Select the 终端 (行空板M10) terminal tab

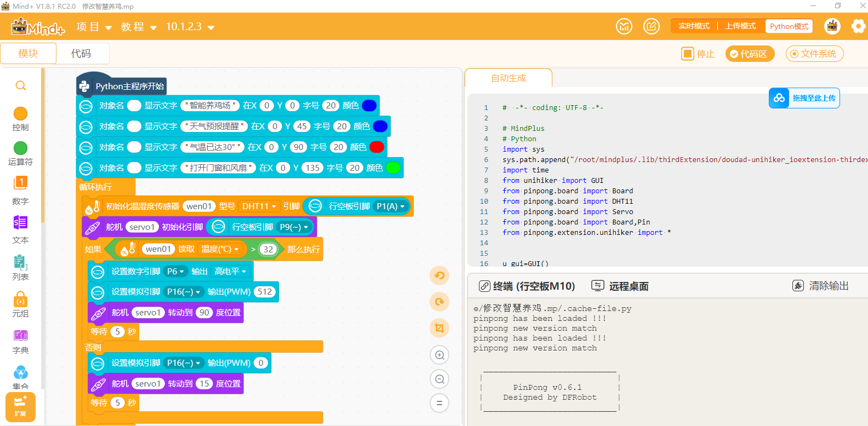pos(527,286)
